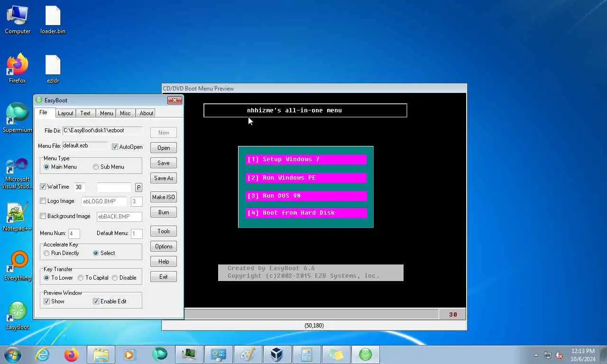
Task: Click the Default Menu number field
Action: (x=137, y=234)
